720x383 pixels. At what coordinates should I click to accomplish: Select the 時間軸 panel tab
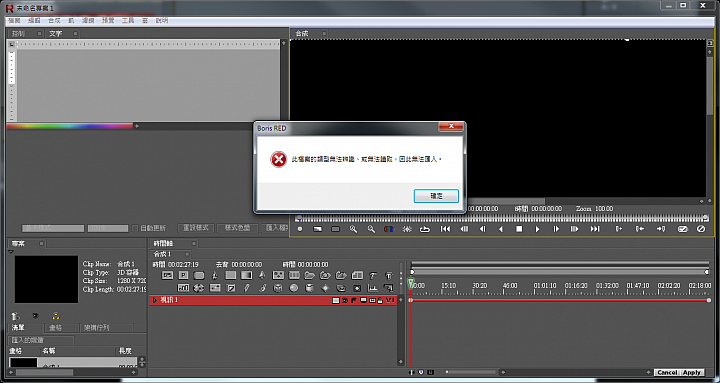[x=163, y=243]
